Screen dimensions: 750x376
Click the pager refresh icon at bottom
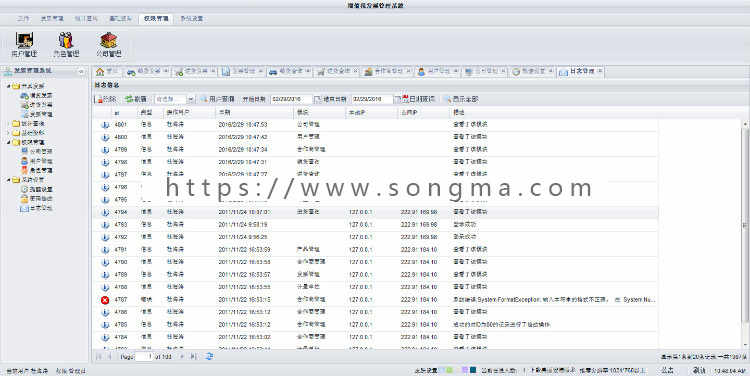tap(210, 356)
